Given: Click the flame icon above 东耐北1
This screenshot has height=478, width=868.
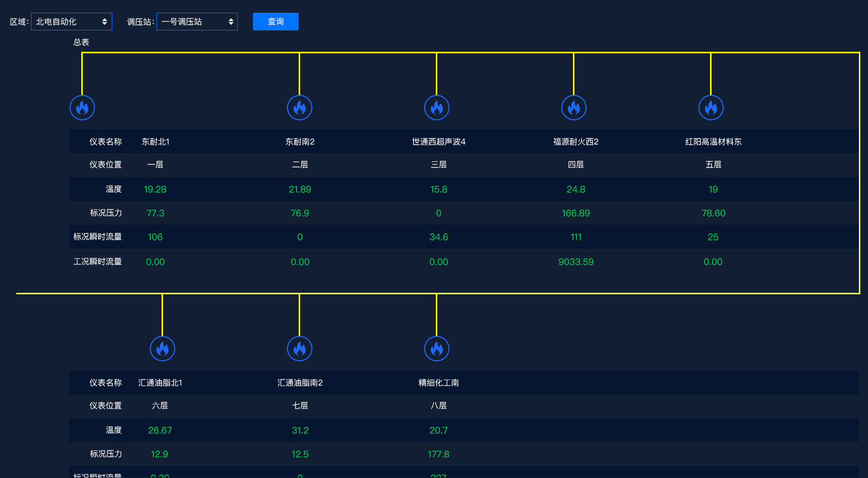Looking at the screenshot, I should 82,108.
